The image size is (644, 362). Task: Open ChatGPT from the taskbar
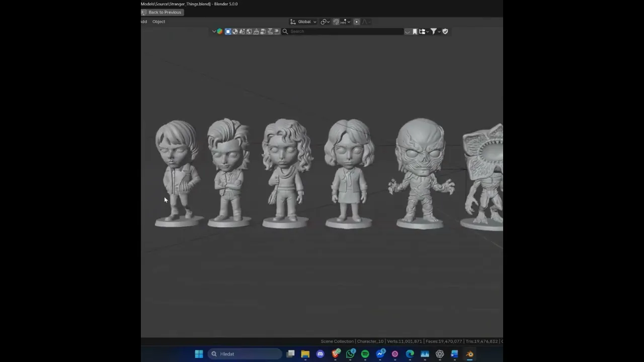pos(440,354)
